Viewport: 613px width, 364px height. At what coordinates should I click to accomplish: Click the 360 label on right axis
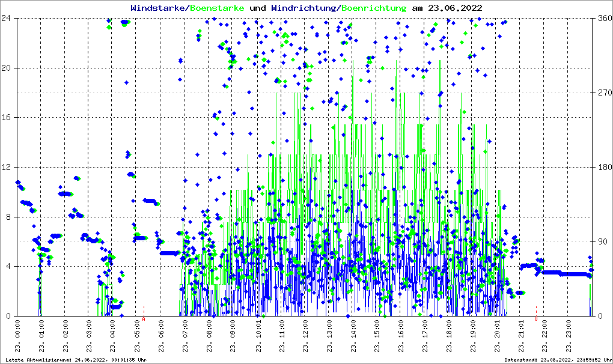[604, 18]
